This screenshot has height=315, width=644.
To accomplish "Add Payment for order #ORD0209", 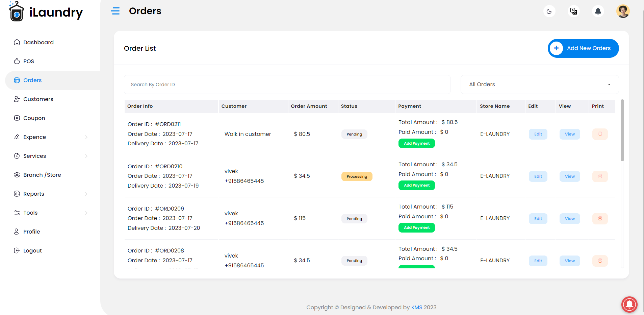I will pos(417,227).
